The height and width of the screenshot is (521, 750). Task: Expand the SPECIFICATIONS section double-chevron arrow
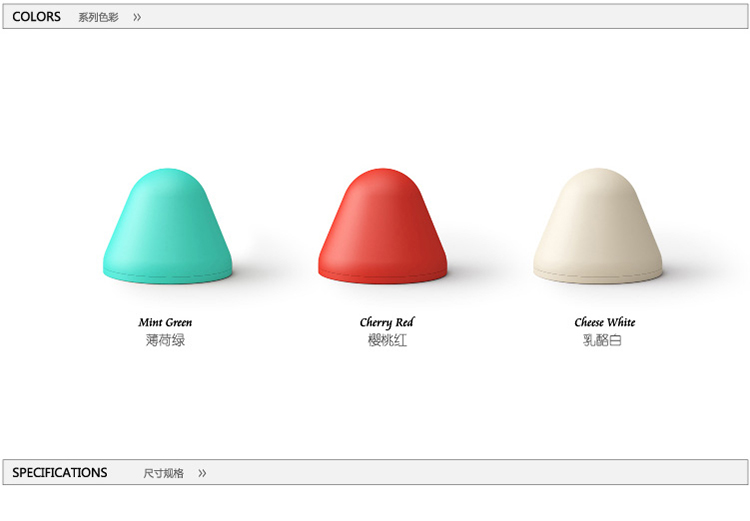(202, 473)
